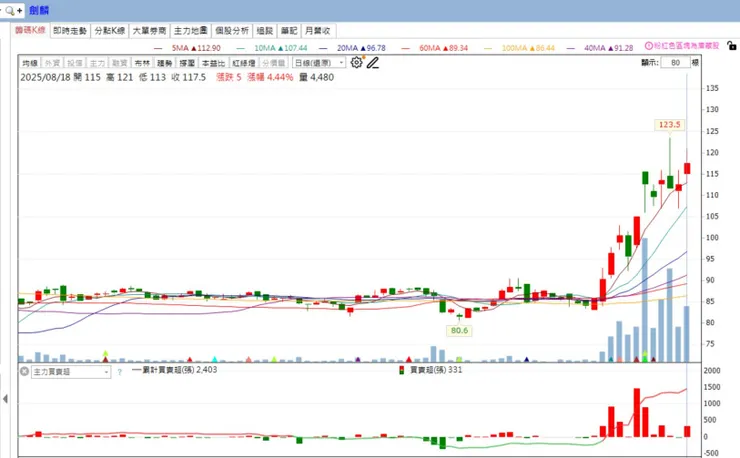Toggle the 外資 overlay button
This screenshot has height=458, width=740.
click(52, 63)
